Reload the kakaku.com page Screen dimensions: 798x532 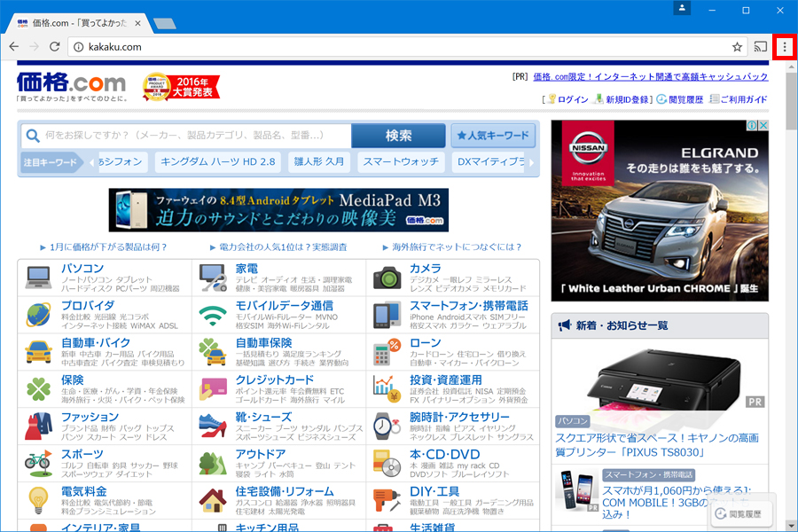coord(54,47)
